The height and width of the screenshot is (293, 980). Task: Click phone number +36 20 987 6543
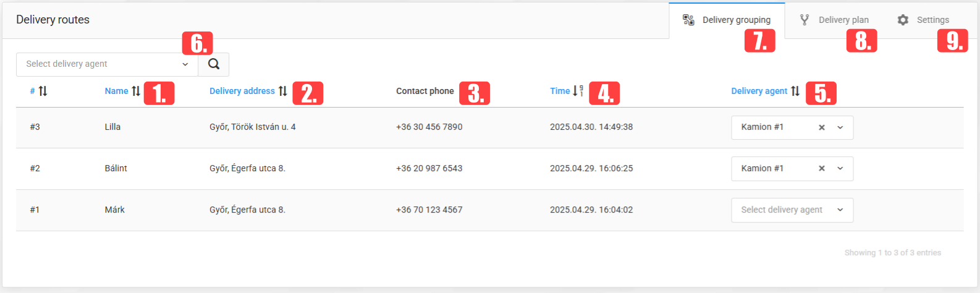(x=429, y=168)
